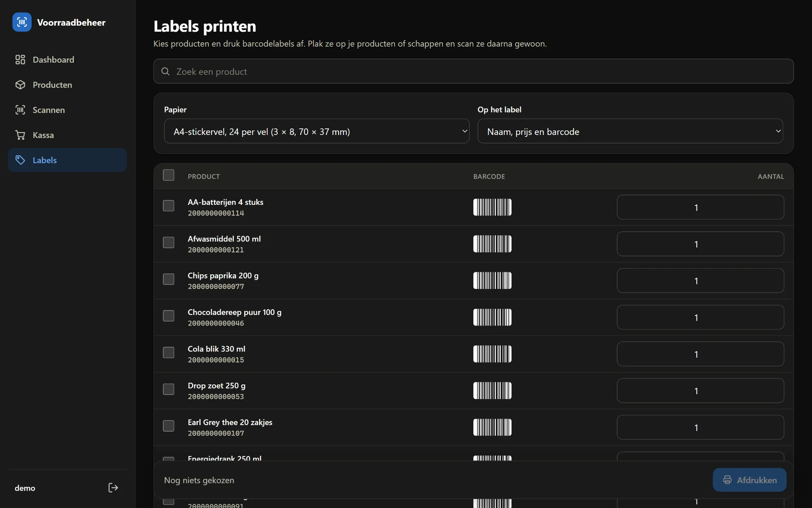
Task: Click the Aantal field for Afwasmiddel 500 ml
Action: [700, 244]
